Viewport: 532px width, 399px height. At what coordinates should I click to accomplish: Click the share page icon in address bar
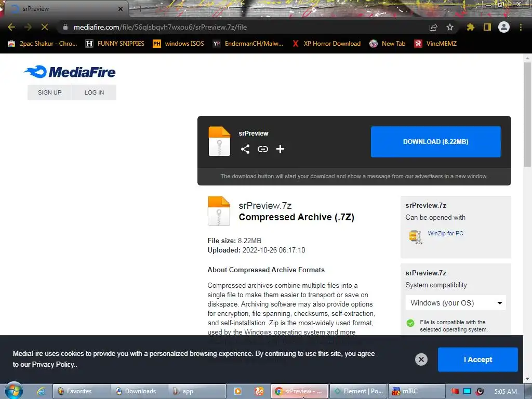coord(433,27)
